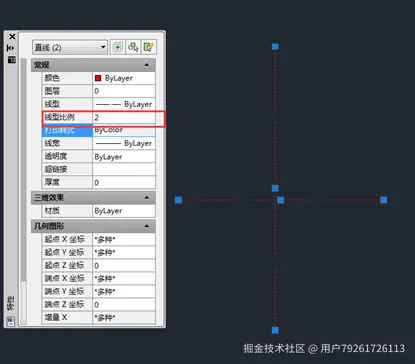Click the small icon at the palette's bottom-left corner

click(x=11, y=321)
